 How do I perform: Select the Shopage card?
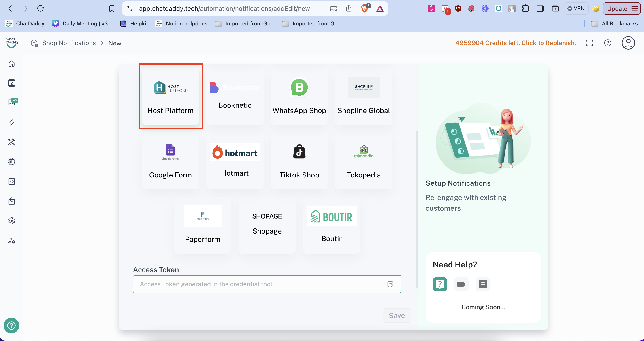[267, 225]
